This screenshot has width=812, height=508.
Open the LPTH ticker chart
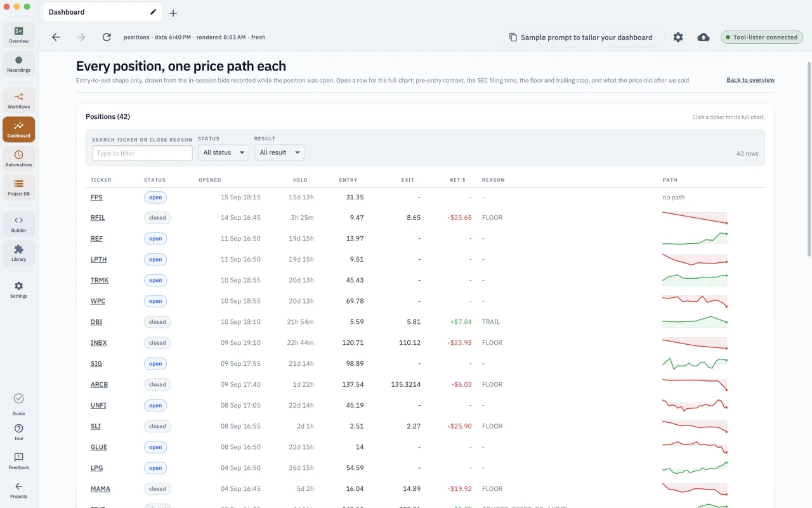(x=99, y=260)
